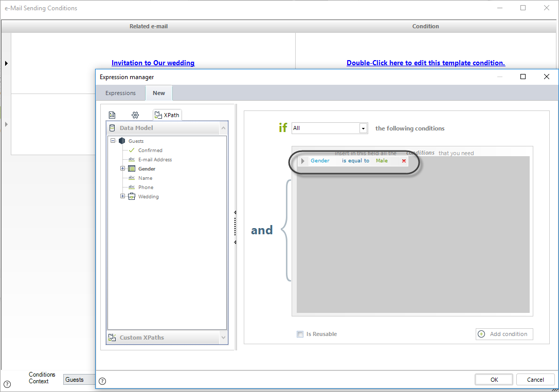Click 'Double-Click here to edit this template condition' link

click(426, 63)
